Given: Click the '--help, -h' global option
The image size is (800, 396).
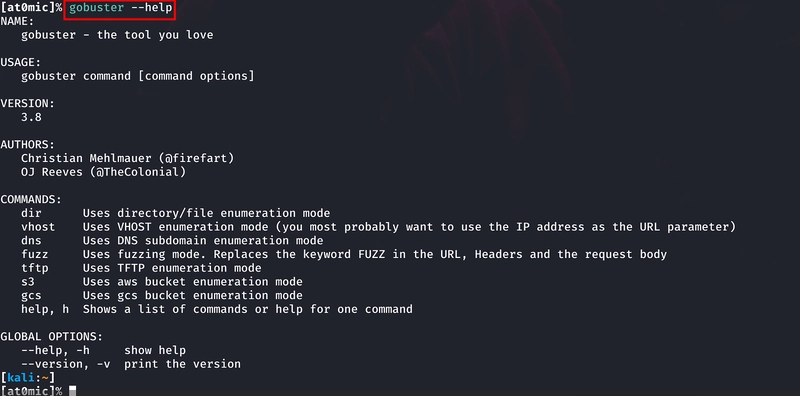Looking at the screenshot, I should tap(55, 351).
